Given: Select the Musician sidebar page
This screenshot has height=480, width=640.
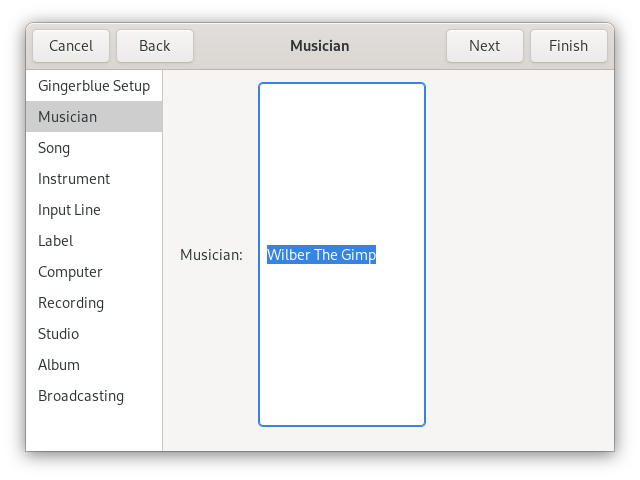Looking at the screenshot, I should (x=68, y=117).
